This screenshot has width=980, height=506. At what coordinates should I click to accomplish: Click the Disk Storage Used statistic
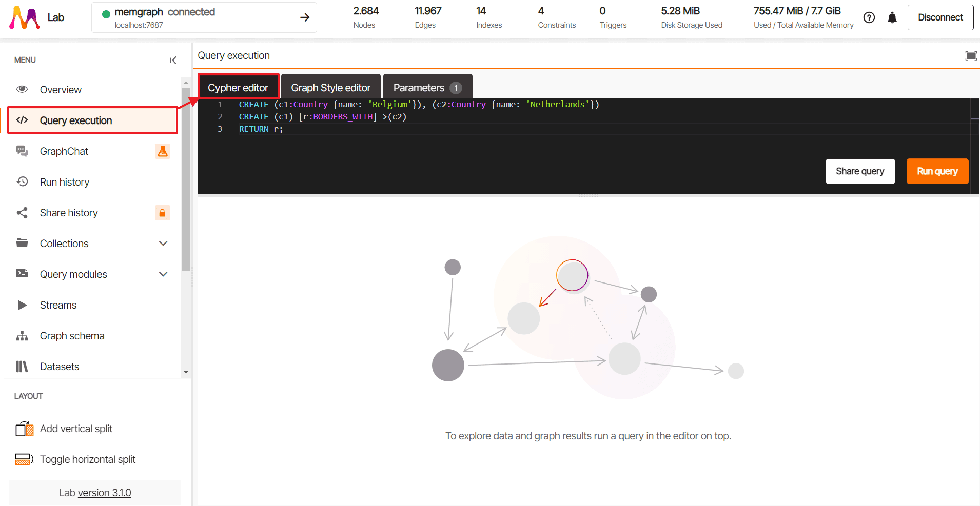tap(692, 17)
